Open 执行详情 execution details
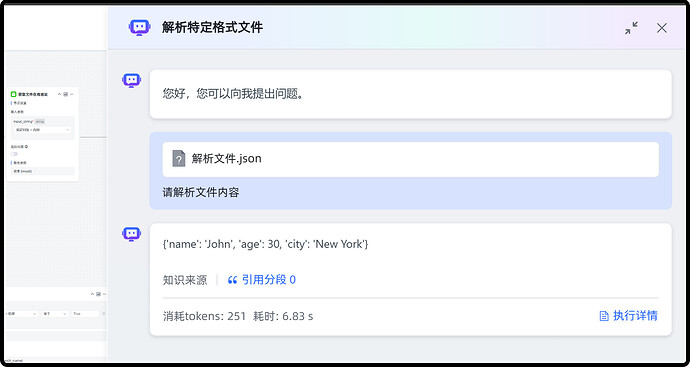Screen dimensions: 690x367 (629, 316)
